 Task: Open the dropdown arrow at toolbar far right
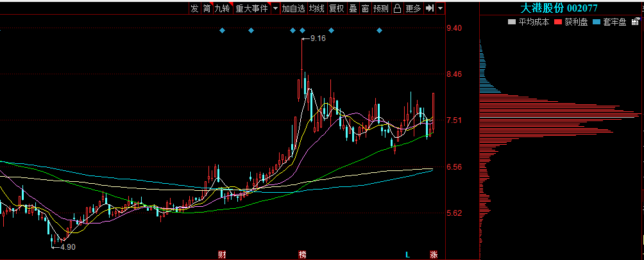[441, 8]
